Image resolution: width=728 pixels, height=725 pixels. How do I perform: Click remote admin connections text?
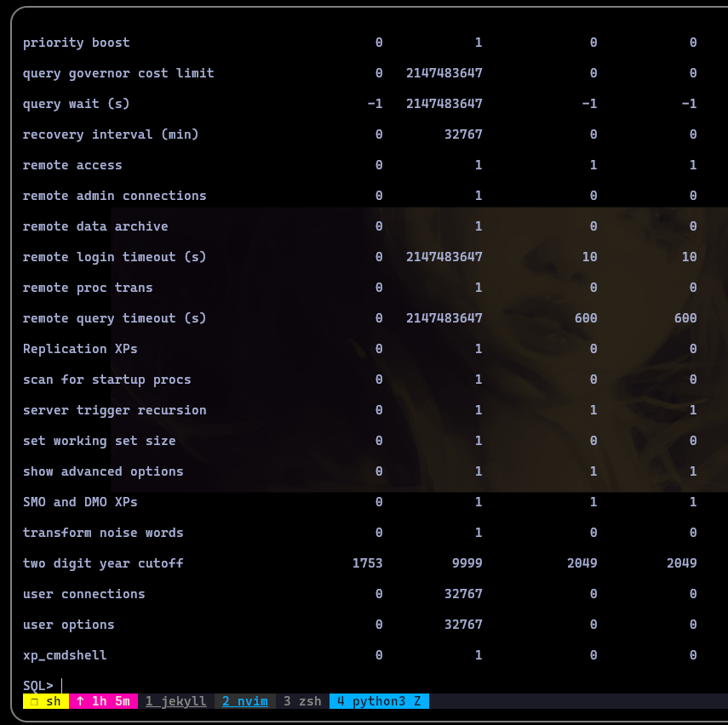[x=115, y=196]
